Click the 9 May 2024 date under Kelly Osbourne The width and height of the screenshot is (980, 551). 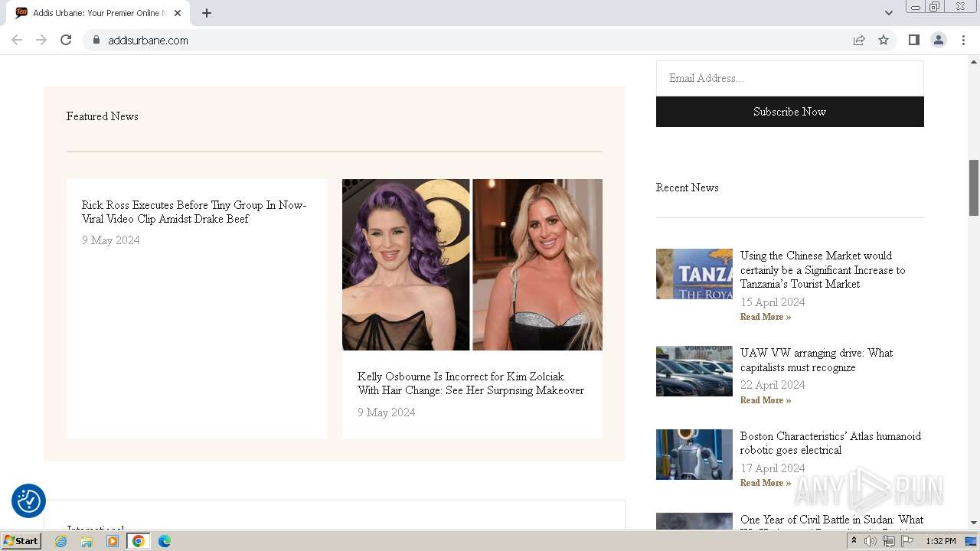387,412
